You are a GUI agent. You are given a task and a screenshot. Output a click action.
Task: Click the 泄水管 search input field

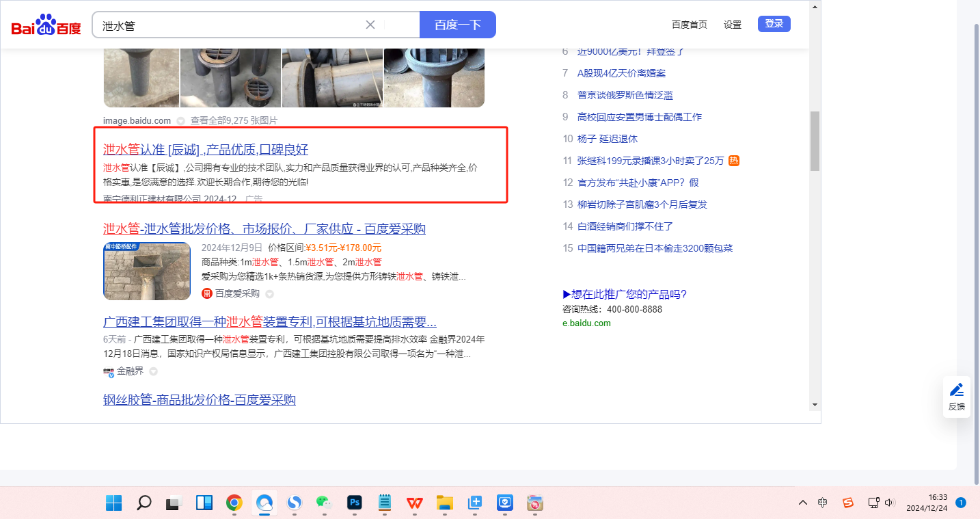tap(232, 25)
